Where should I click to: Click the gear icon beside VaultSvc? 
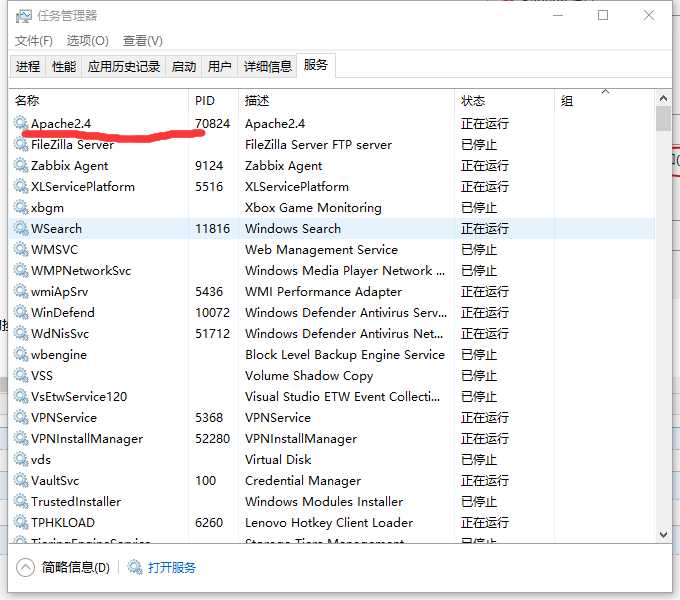21,480
